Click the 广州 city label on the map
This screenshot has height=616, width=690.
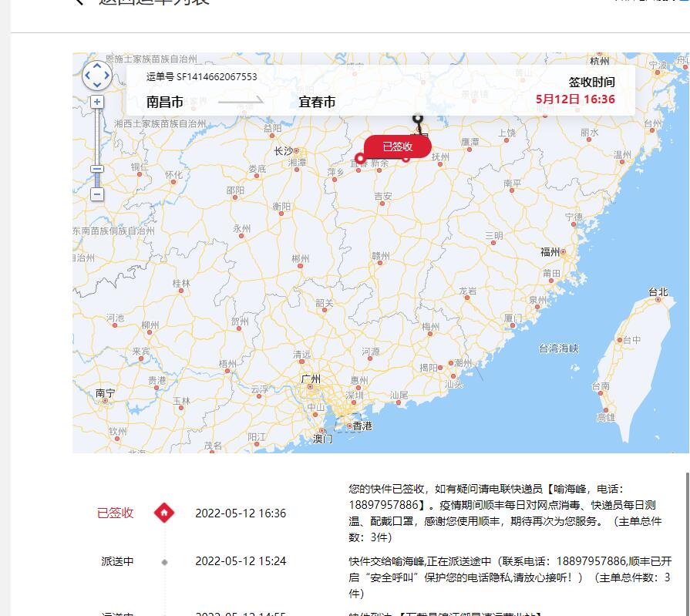point(311,379)
